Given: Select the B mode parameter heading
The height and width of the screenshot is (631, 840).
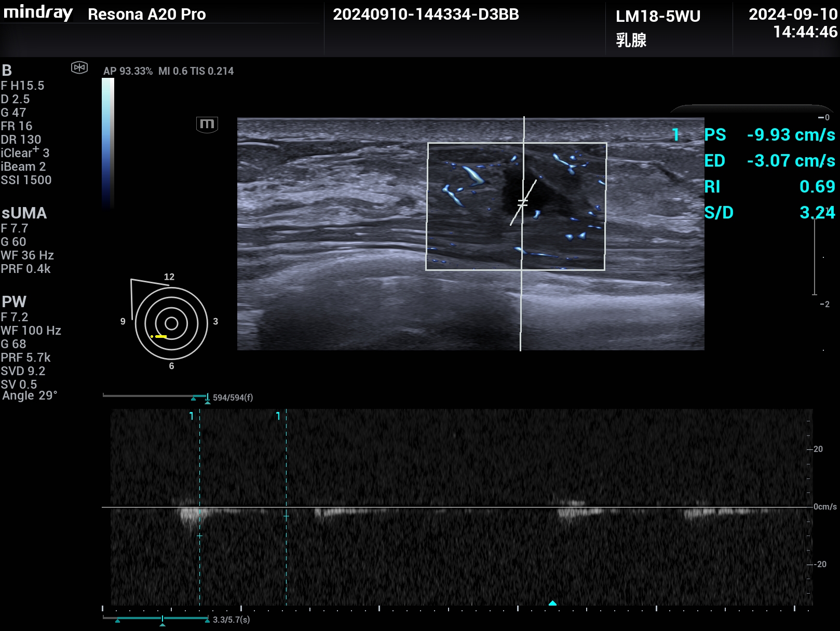Looking at the screenshot, I should 7,71.
